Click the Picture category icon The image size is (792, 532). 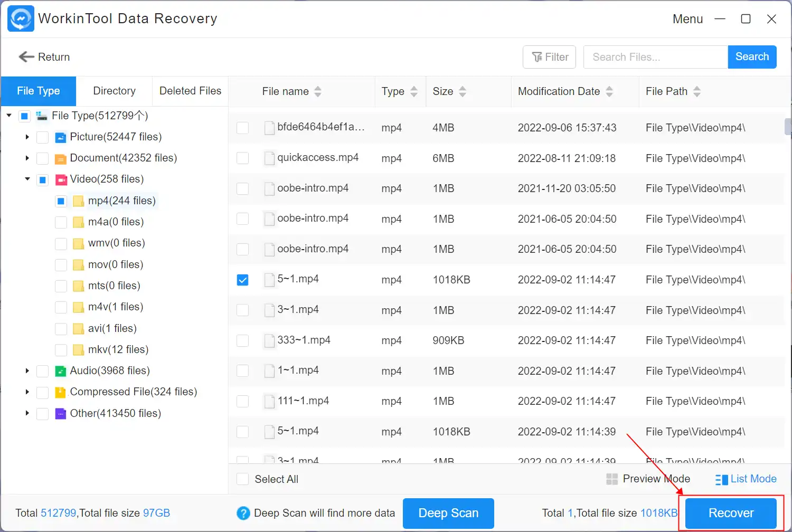point(61,137)
